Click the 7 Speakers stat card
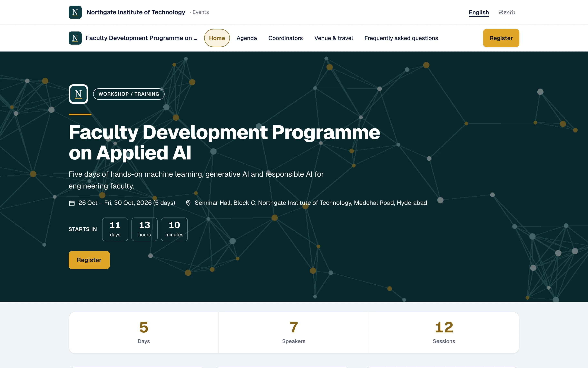 tap(294, 332)
